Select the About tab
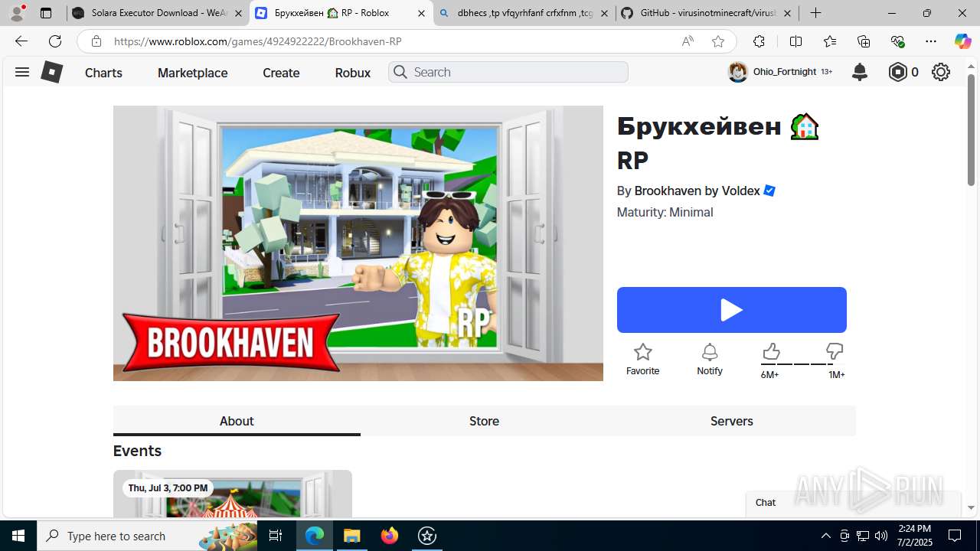Image resolution: width=980 pixels, height=551 pixels. [237, 421]
